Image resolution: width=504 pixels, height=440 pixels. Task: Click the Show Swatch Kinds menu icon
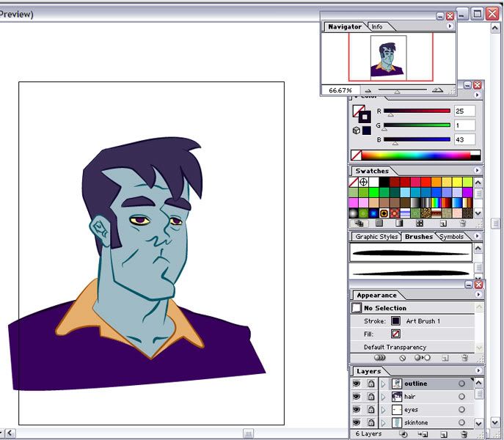tap(359, 223)
